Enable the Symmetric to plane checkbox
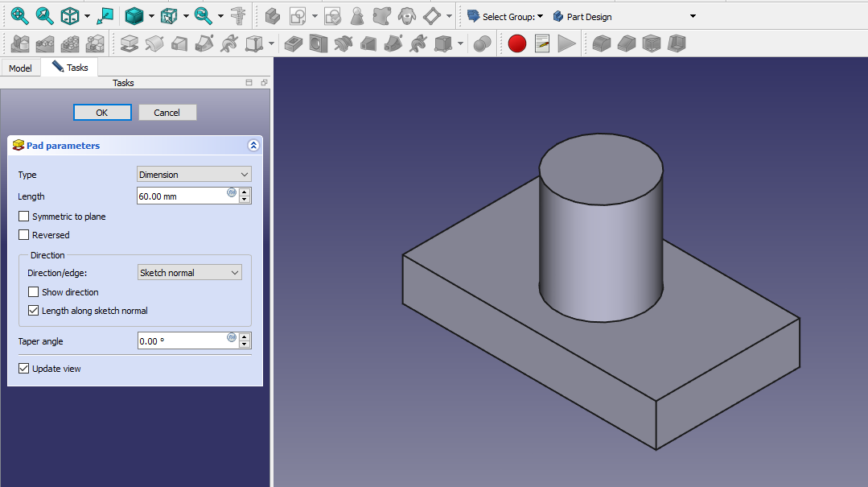This screenshot has height=487, width=868. tap(24, 217)
